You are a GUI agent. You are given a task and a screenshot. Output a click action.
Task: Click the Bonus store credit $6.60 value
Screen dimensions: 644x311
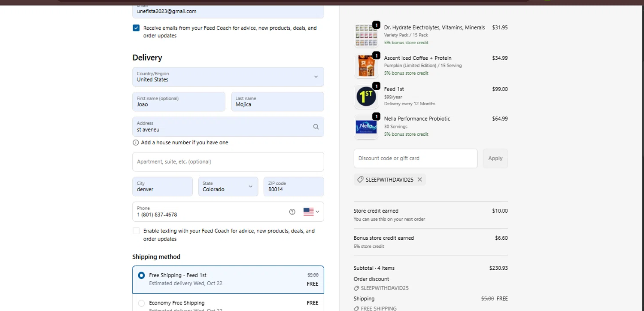tap(501, 238)
